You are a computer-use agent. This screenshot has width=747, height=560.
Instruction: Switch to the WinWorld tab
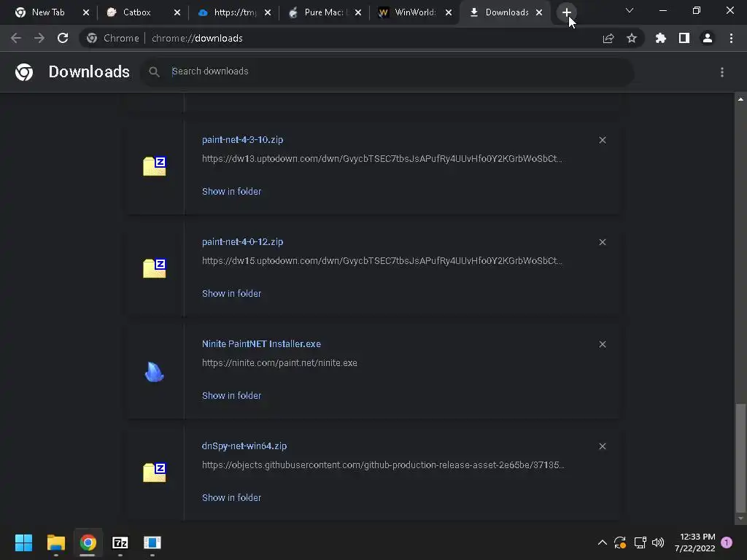(415, 12)
